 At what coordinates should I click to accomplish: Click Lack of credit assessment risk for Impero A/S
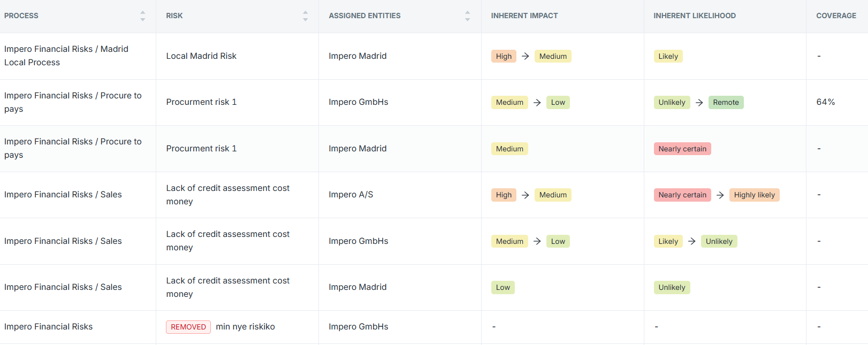pyautogui.click(x=228, y=195)
